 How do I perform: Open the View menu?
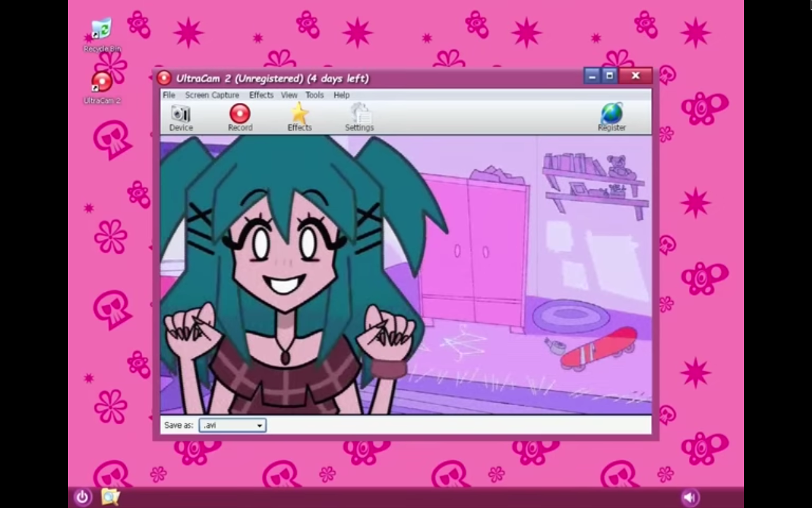(289, 95)
